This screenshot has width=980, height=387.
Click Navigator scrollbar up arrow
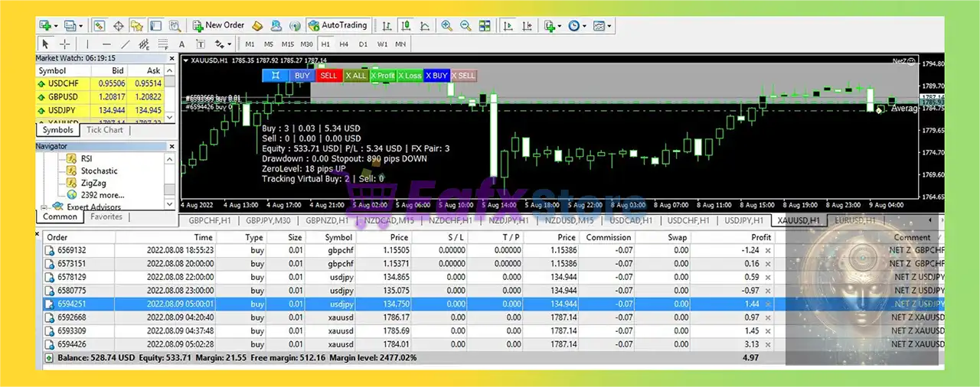(169, 159)
